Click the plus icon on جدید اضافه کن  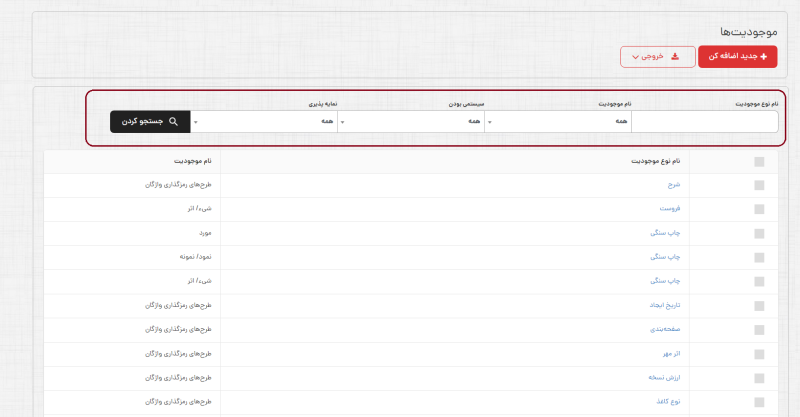tap(765, 57)
